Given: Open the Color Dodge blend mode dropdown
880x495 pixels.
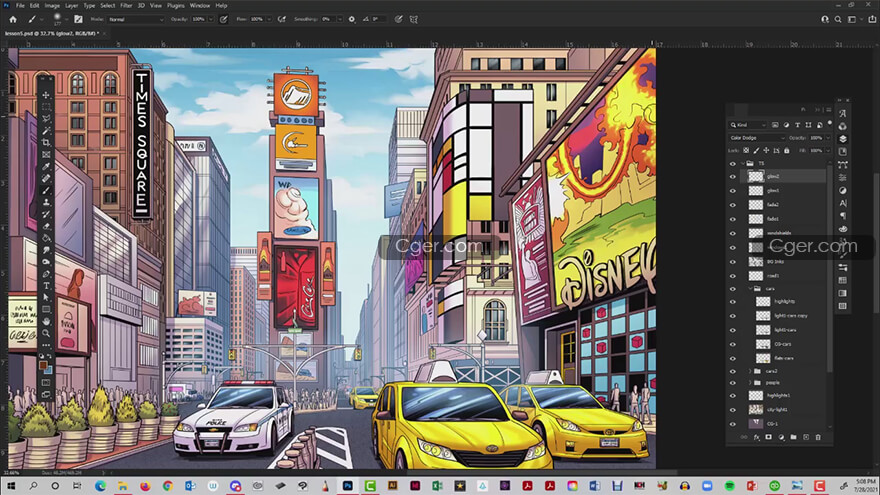Looking at the screenshot, I should [x=757, y=138].
